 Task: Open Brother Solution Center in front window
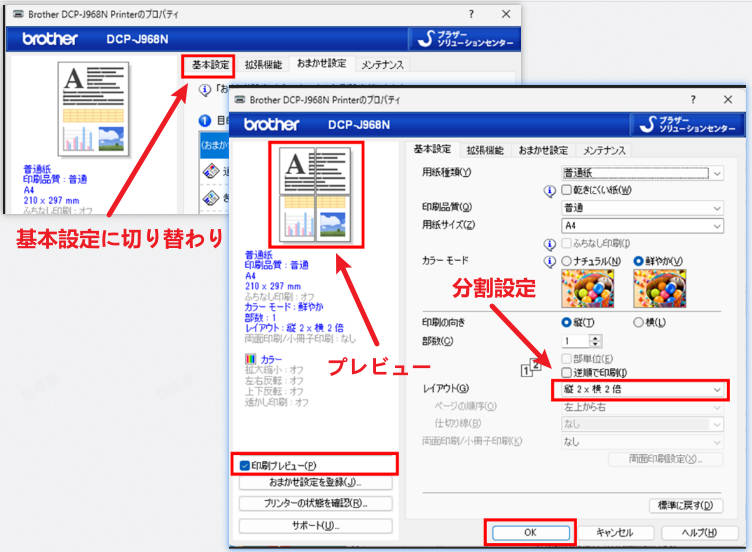[x=687, y=124]
